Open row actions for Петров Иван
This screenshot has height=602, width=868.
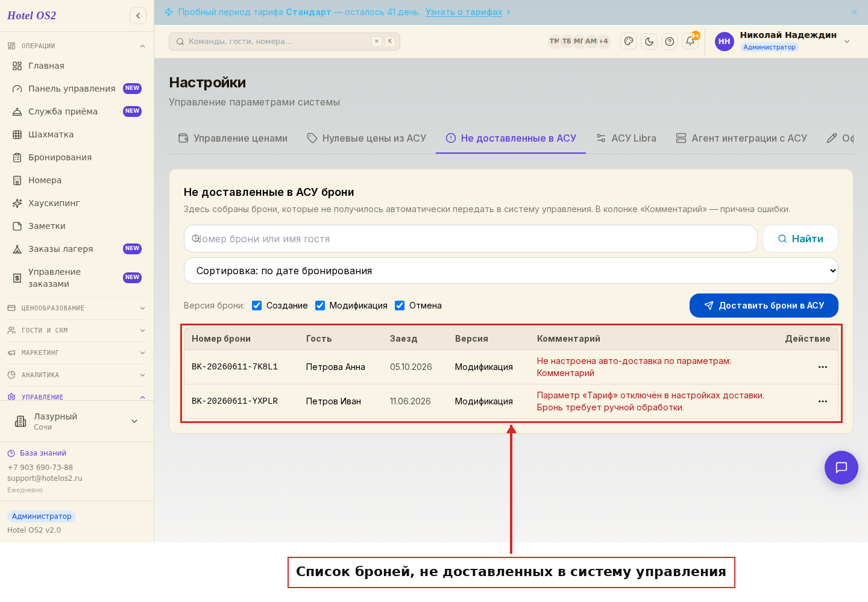823,401
